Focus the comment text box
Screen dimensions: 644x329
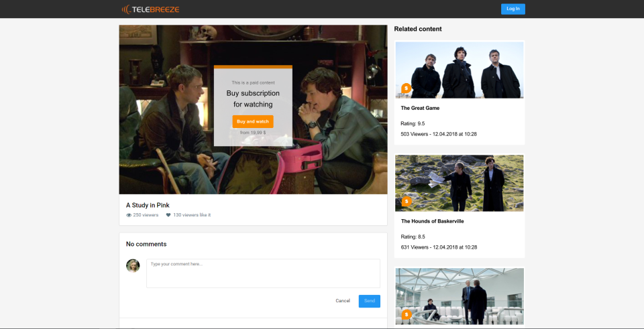[263, 273]
